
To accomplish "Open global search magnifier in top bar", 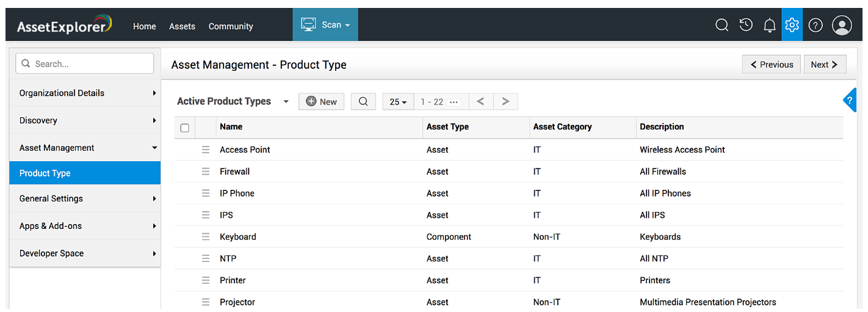I will tap(722, 25).
